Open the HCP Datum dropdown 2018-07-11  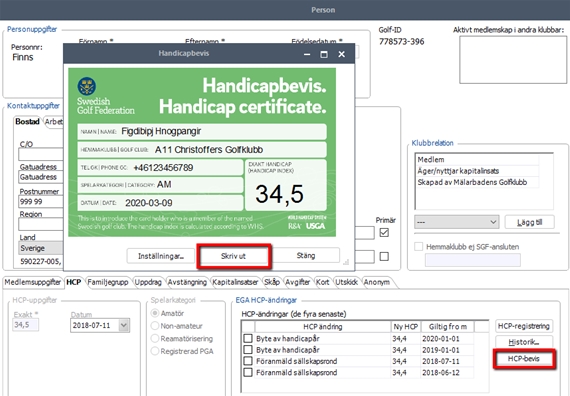pos(124,325)
